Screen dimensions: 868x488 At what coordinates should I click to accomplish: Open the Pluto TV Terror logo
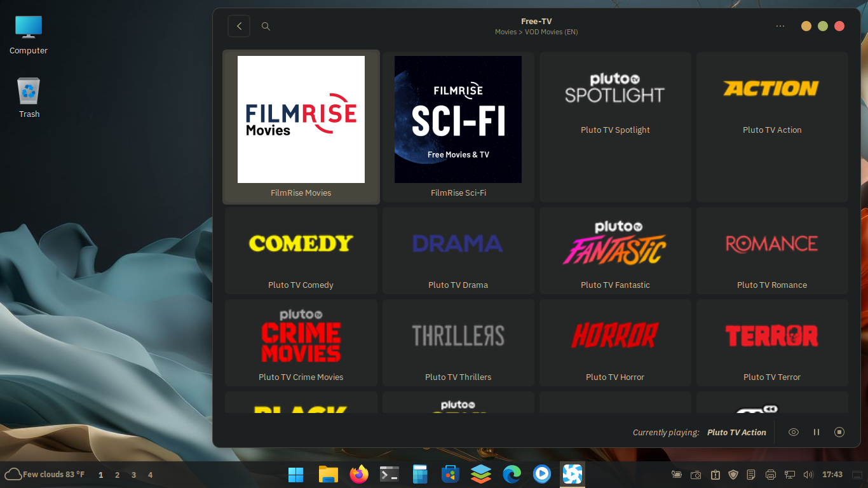(772, 335)
